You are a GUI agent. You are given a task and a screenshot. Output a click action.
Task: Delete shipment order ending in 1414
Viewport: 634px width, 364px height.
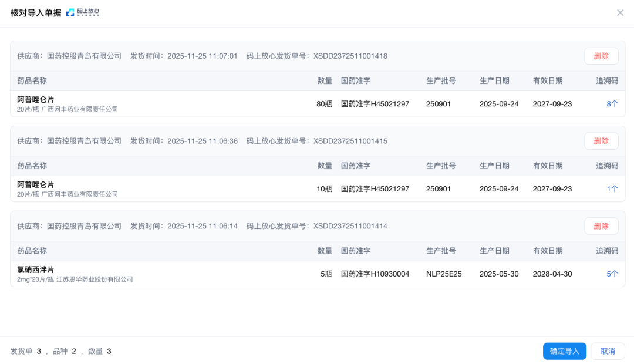[601, 226]
